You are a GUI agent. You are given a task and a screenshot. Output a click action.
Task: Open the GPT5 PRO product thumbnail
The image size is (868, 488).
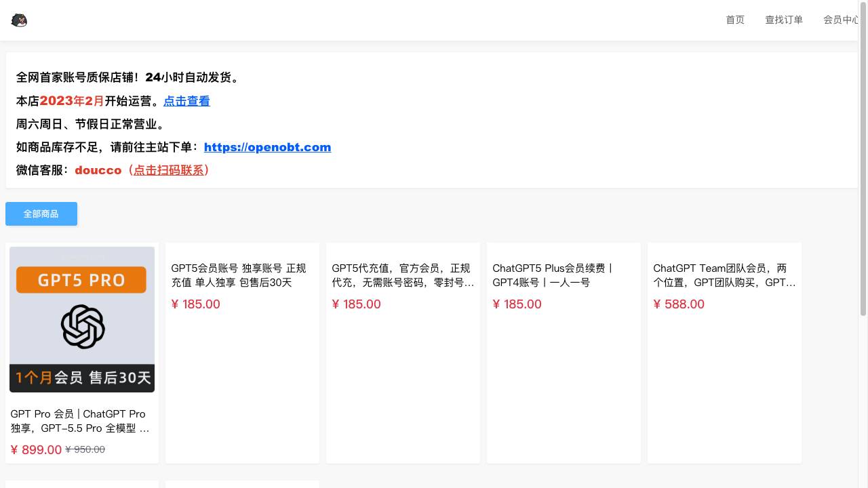coord(82,319)
